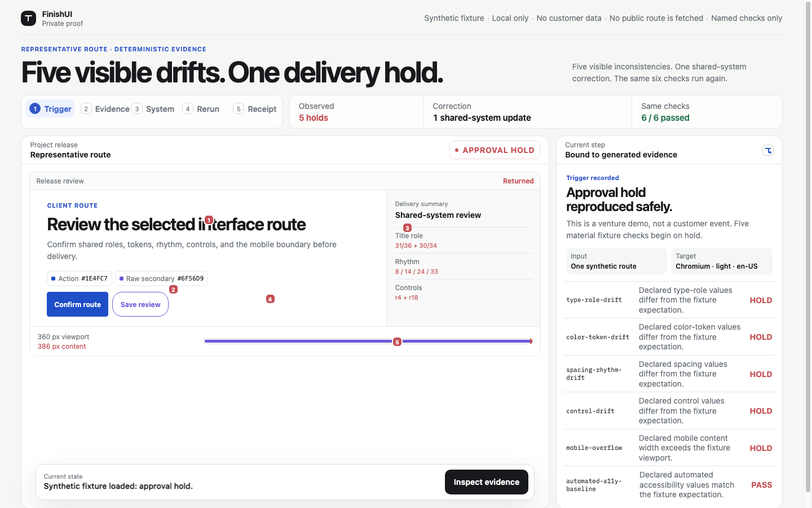Open the Rerun step tab
The width and height of the screenshot is (812, 508).
201,109
